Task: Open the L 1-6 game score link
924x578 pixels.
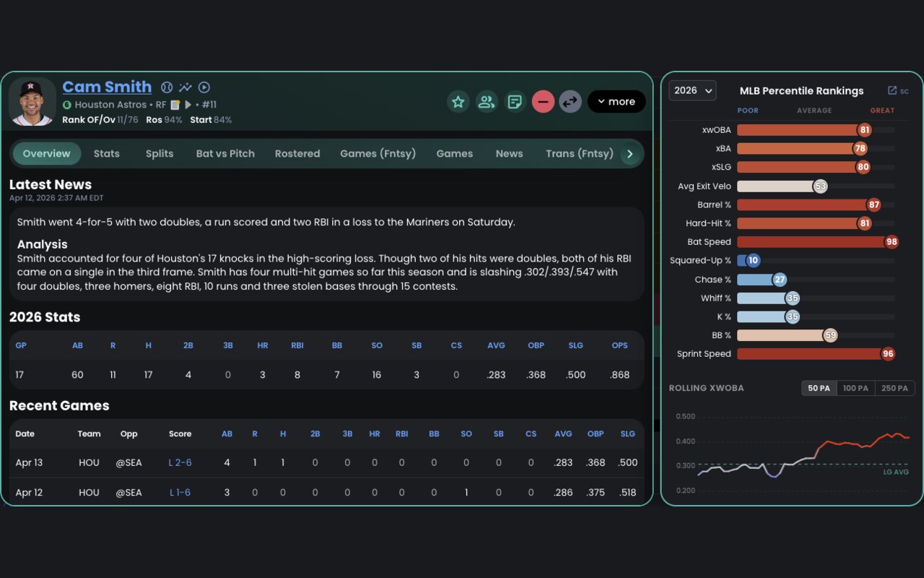Action: point(180,493)
